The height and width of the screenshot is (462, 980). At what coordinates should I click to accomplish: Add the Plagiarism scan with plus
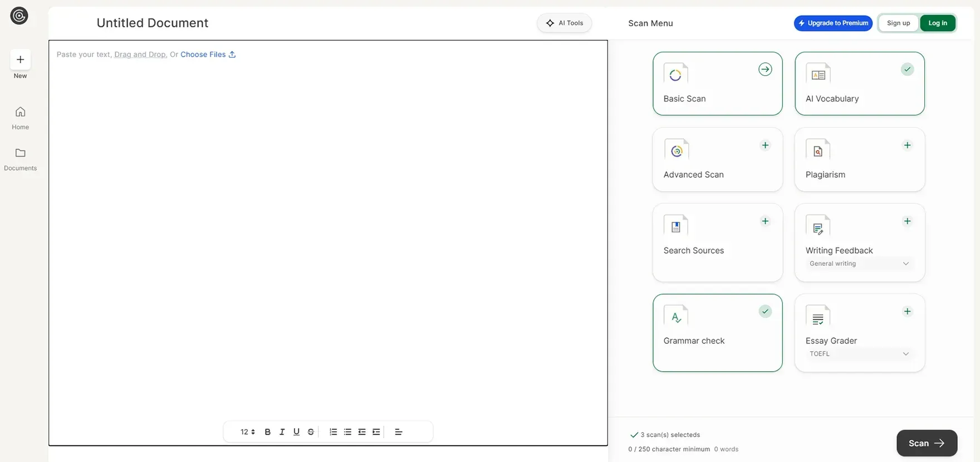907,145
